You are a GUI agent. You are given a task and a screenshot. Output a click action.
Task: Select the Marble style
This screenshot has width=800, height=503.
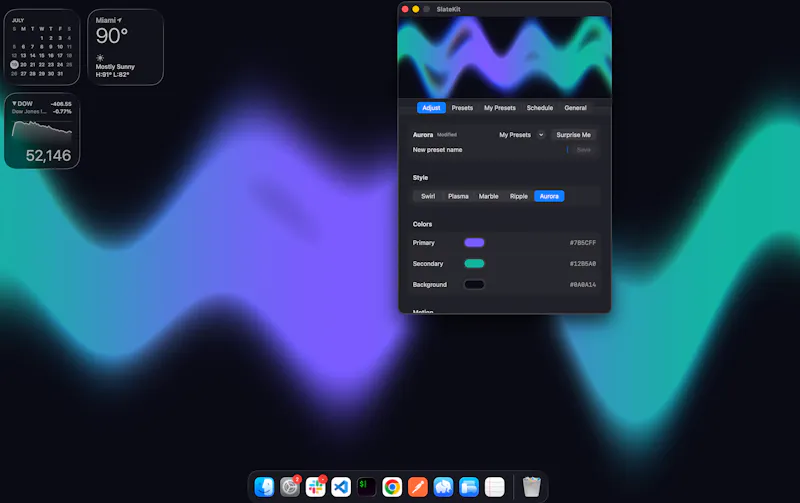488,196
